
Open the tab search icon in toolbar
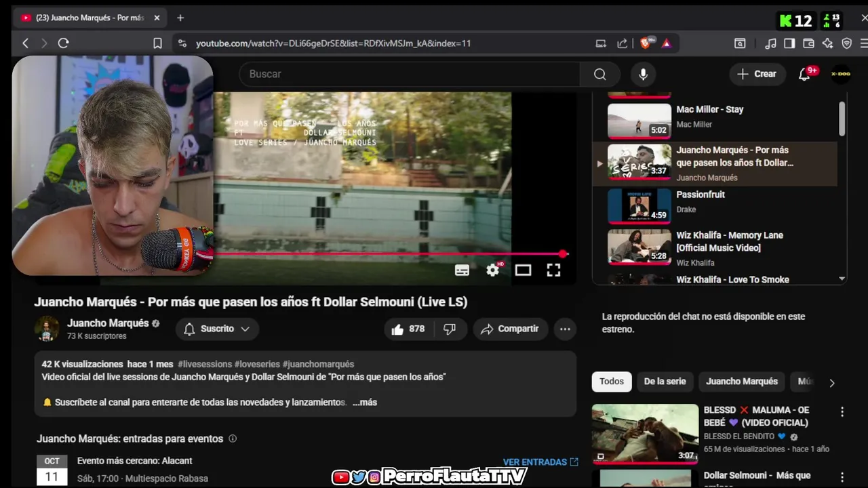pyautogui.click(x=740, y=43)
